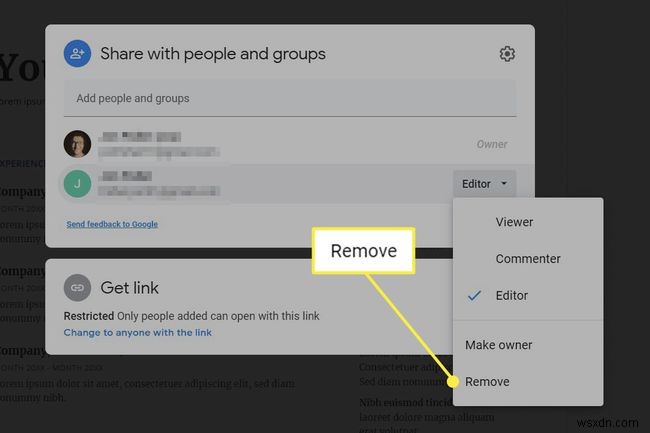The image size is (650, 433).
Task: Click the gray Get link chain icon
Action: pos(77,288)
